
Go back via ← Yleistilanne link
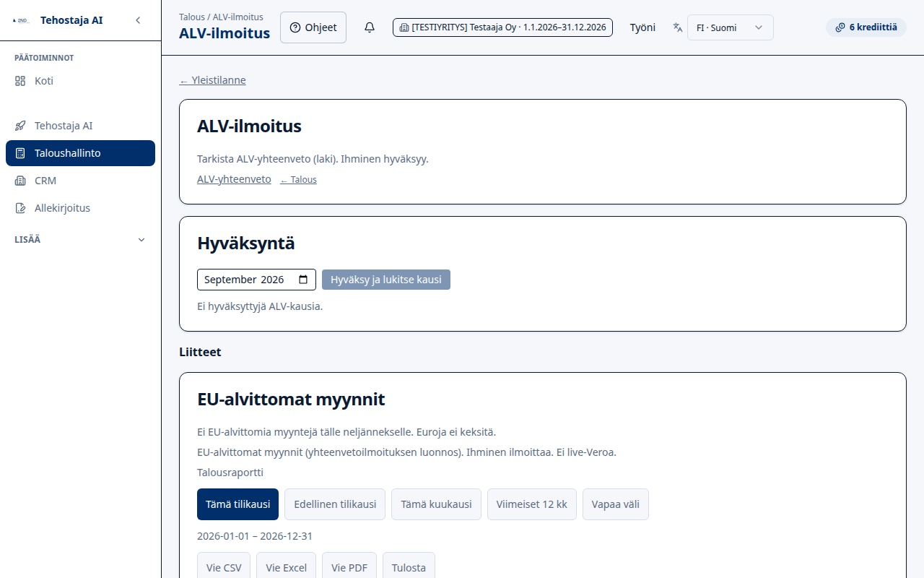[x=213, y=80]
